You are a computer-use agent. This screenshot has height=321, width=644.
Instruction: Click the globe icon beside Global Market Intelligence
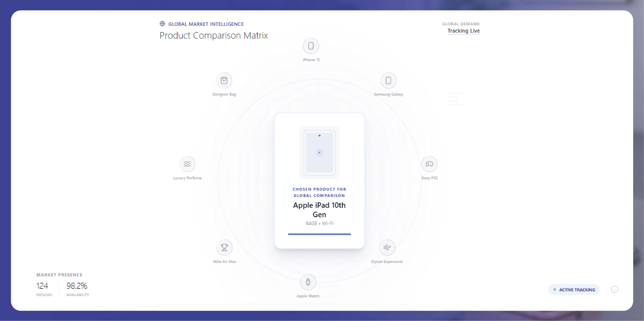162,24
